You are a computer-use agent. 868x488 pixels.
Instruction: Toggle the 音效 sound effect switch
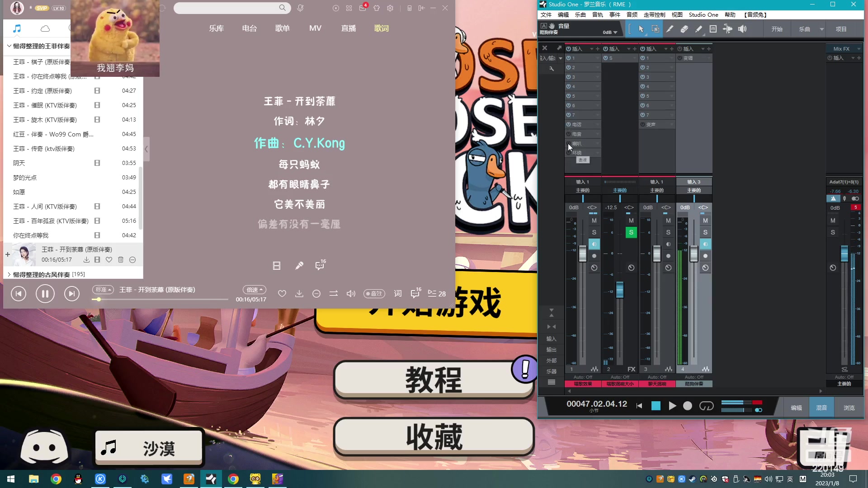(374, 294)
